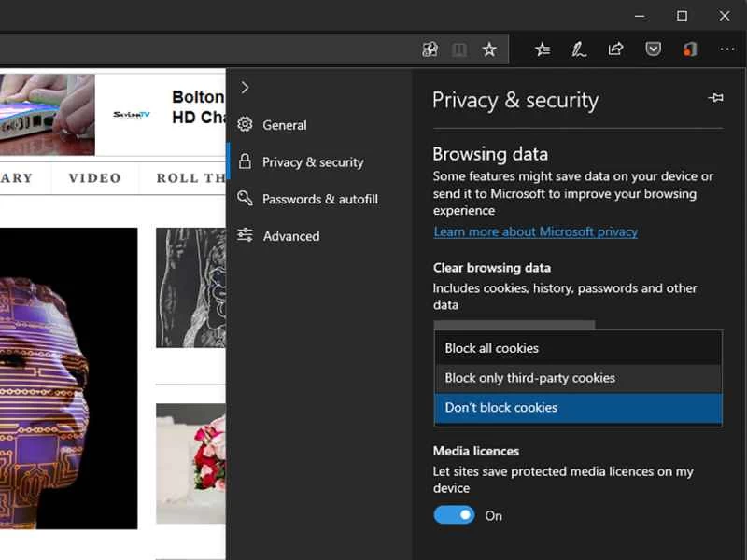Share this page using the share icon
The width and height of the screenshot is (747, 560).
[x=615, y=49]
